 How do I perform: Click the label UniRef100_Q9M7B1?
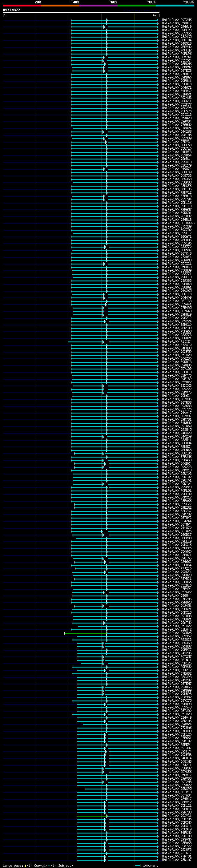click(x=177, y=419)
